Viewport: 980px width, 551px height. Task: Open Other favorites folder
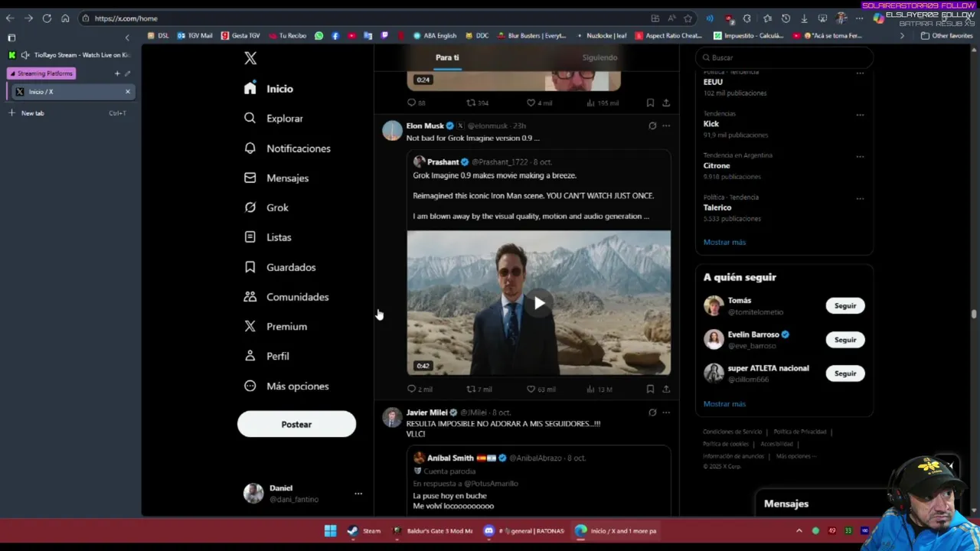coord(946,35)
